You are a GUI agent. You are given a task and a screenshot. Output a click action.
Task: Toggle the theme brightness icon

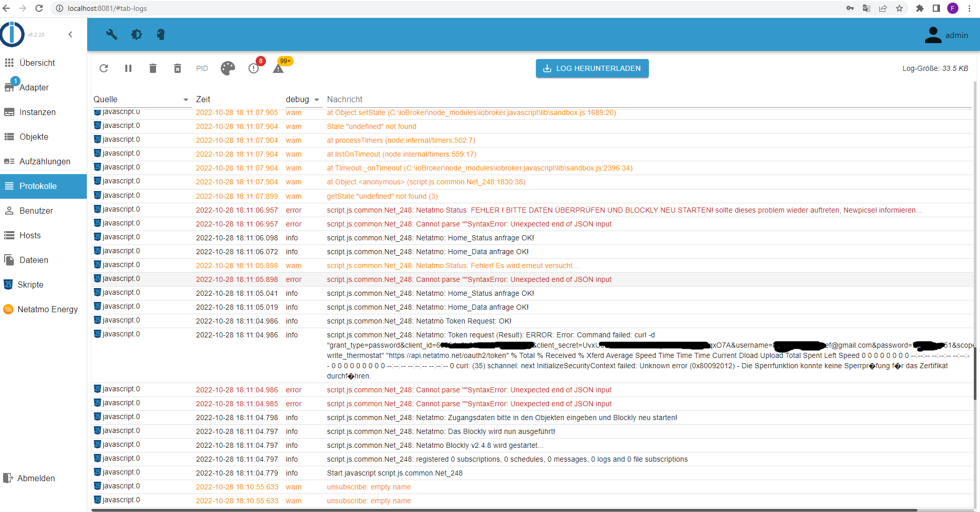(136, 34)
